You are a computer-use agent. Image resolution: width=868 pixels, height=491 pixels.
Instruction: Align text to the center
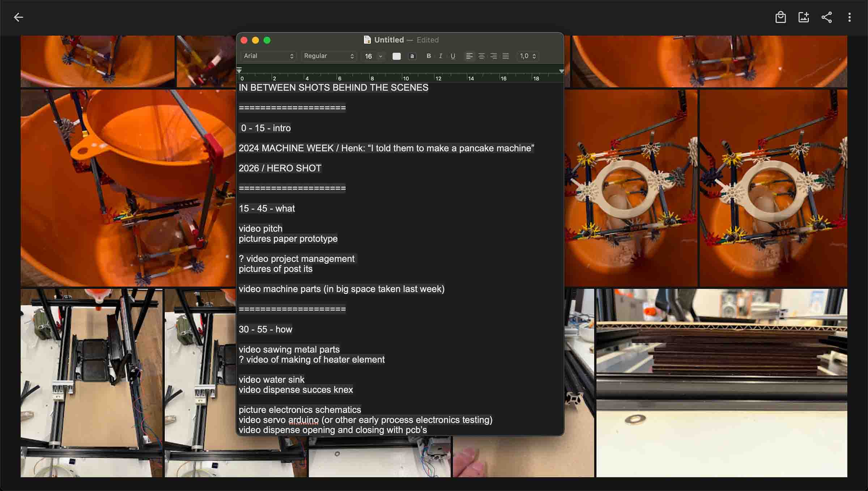tap(481, 56)
